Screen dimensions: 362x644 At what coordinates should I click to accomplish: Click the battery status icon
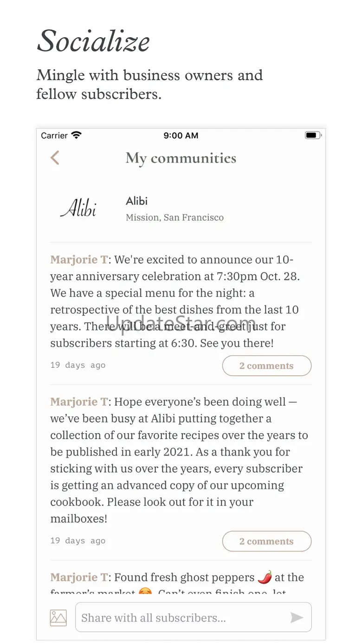(x=313, y=135)
